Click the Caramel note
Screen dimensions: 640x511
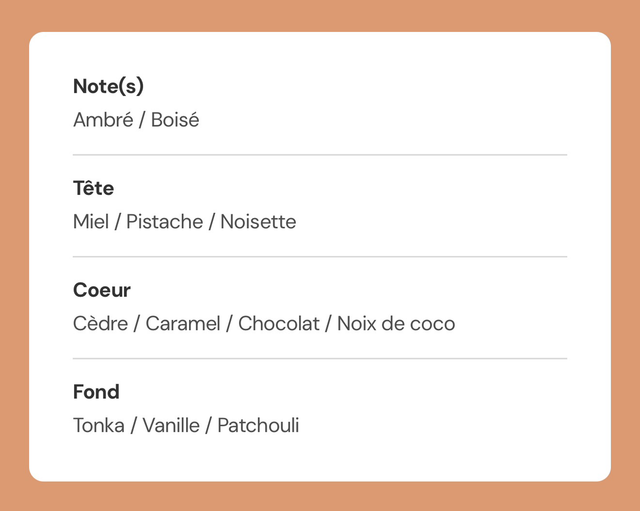pyautogui.click(x=183, y=324)
